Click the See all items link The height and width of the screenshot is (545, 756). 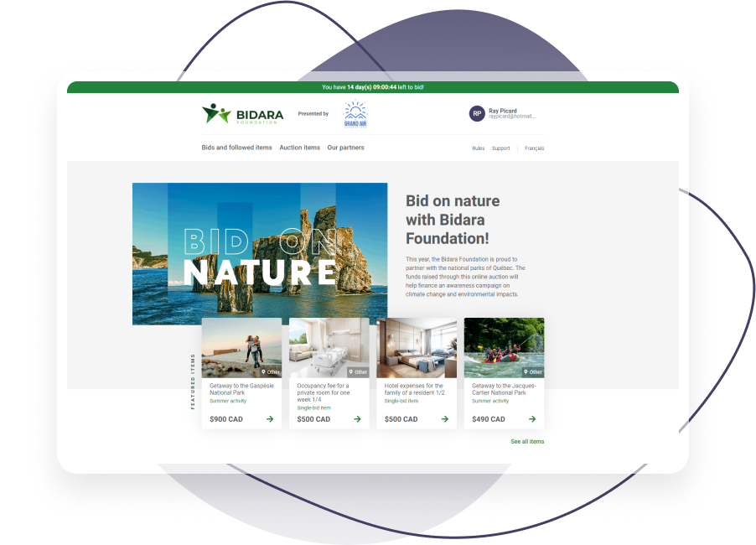527,441
